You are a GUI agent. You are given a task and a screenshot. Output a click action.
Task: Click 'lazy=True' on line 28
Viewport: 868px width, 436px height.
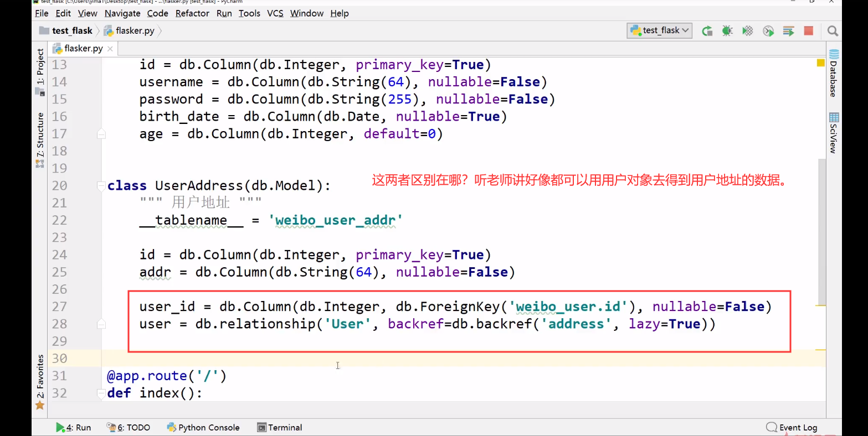[664, 324]
